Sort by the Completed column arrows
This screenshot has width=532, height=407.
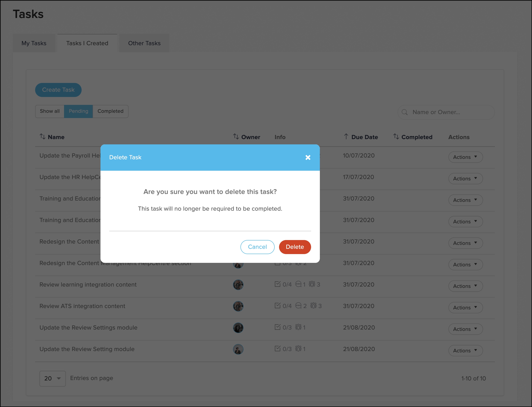(x=396, y=137)
